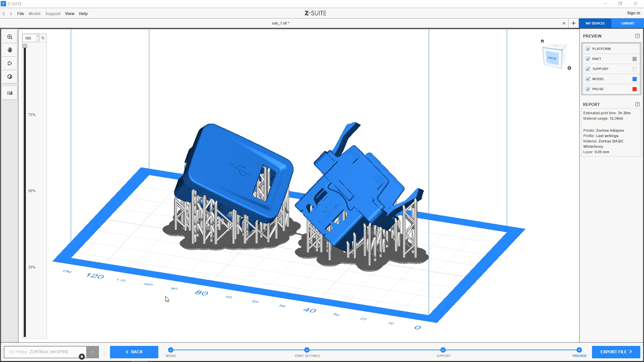Screen dimensions: 644x362
Task: Select the zoom magnifier tool
Action: click(10, 37)
